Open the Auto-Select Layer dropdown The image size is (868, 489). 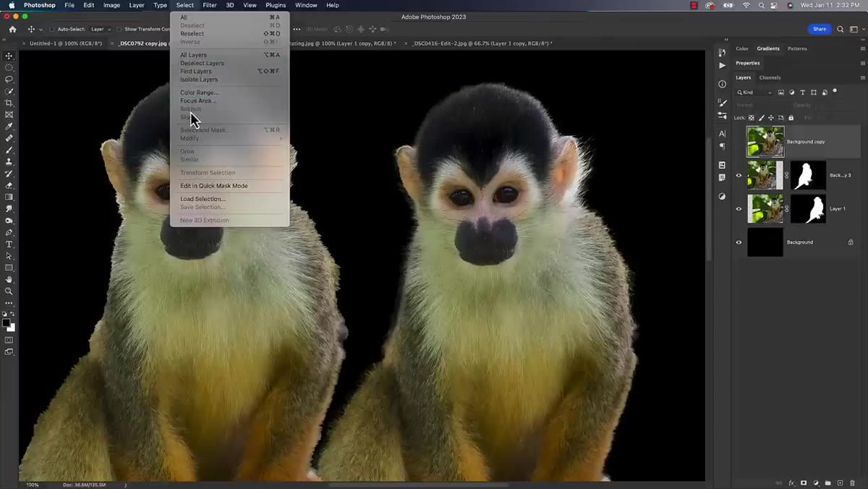point(100,30)
